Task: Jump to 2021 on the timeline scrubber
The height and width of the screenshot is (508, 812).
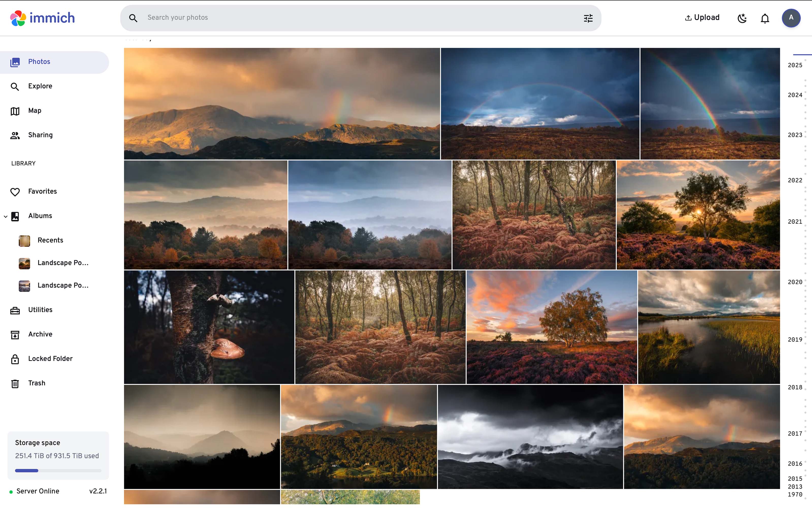Action: click(x=794, y=222)
